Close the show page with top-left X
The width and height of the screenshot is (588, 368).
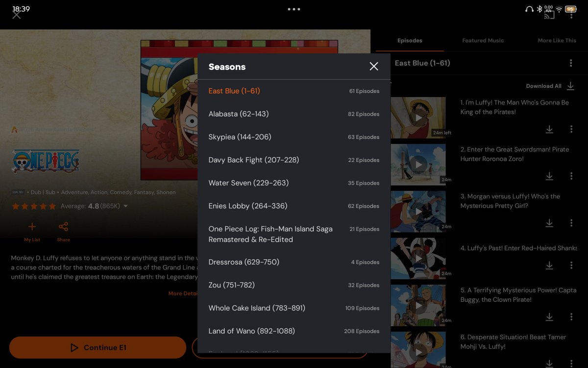pyautogui.click(x=17, y=15)
